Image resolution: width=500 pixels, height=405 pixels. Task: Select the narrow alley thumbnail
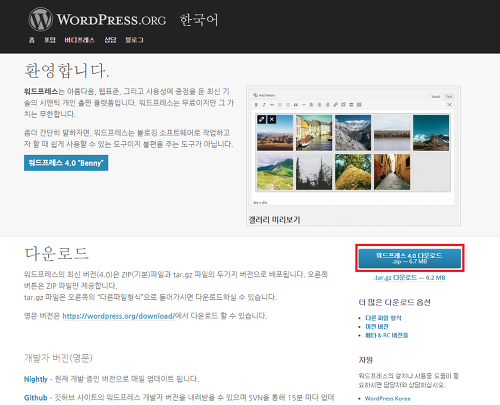[392, 172]
